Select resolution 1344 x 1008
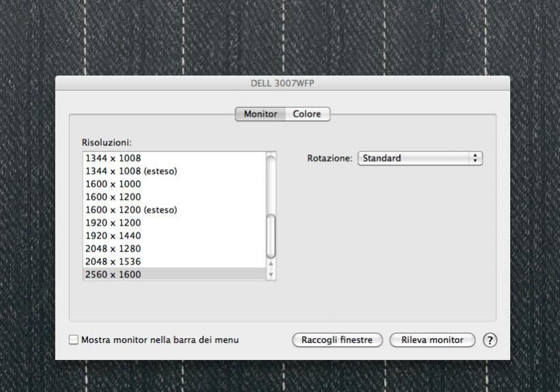Image resolution: width=560 pixels, height=392 pixels. [175, 158]
